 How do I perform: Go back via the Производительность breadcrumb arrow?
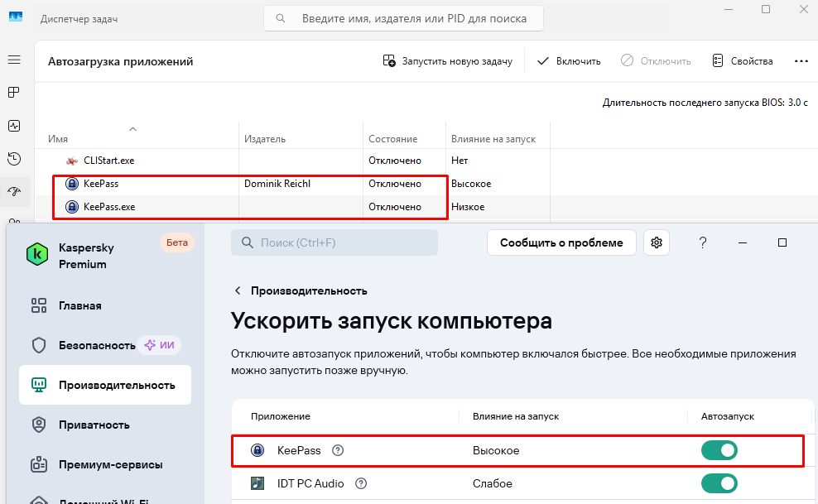[x=238, y=290]
